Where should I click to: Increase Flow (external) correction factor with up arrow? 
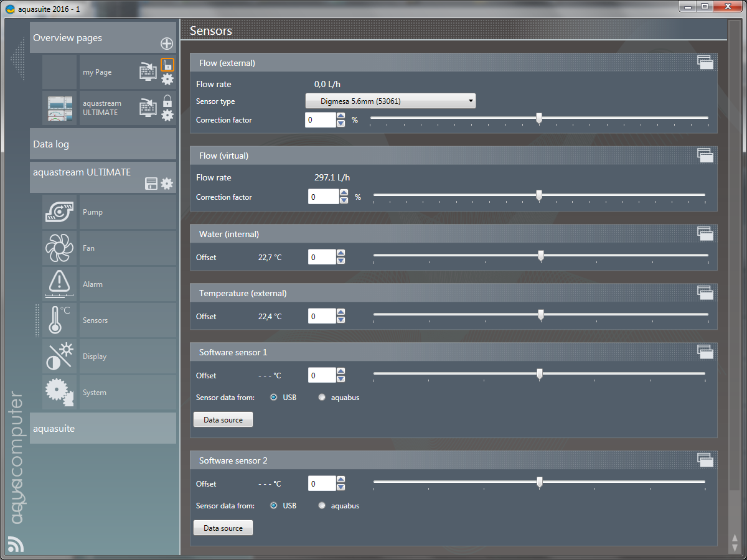click(x=341, y=116)
